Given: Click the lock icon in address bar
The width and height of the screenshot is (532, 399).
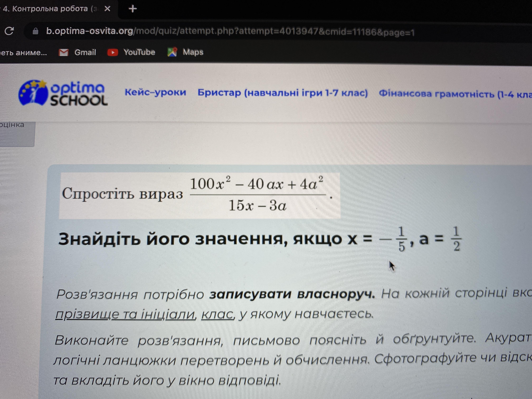Looking at the screenshot, I should (35, 31).
